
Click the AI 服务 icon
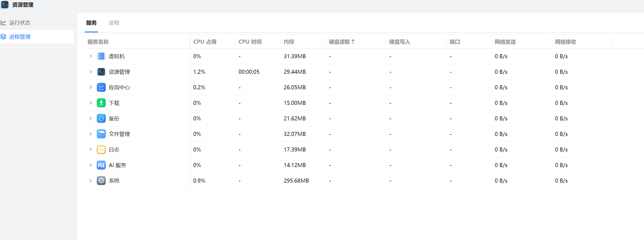click(101, 165)
